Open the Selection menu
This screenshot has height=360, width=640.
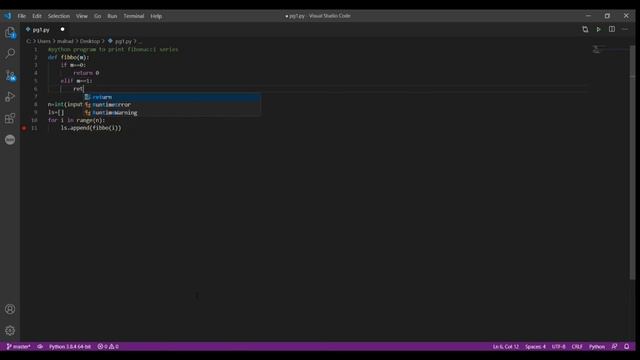point(59,16)
